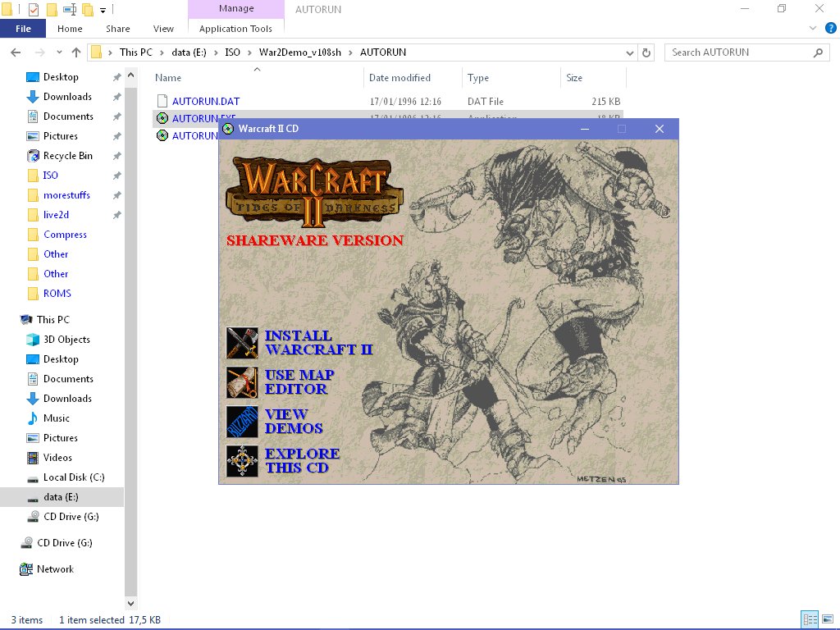Image resolution: width=840 pixels, height=630 pixels.
Task: Go back with the Back arrow
Action: point(16,52)
